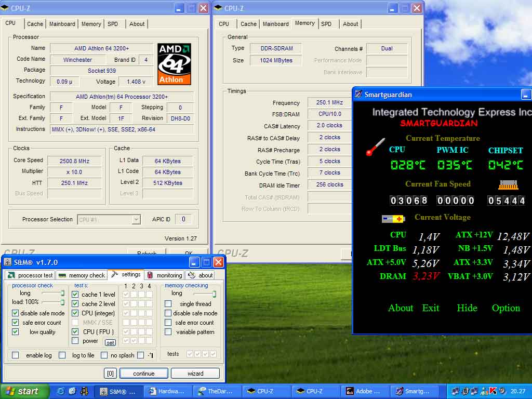Switch to S&M 'memory check' tab
The height and width of the screenshot is (399, 532).
click(82, 275)
